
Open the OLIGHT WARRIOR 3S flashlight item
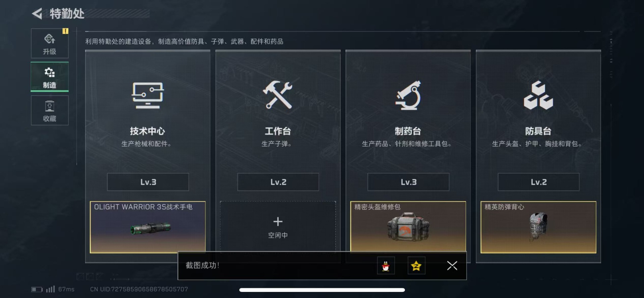[x=148, y=227]
